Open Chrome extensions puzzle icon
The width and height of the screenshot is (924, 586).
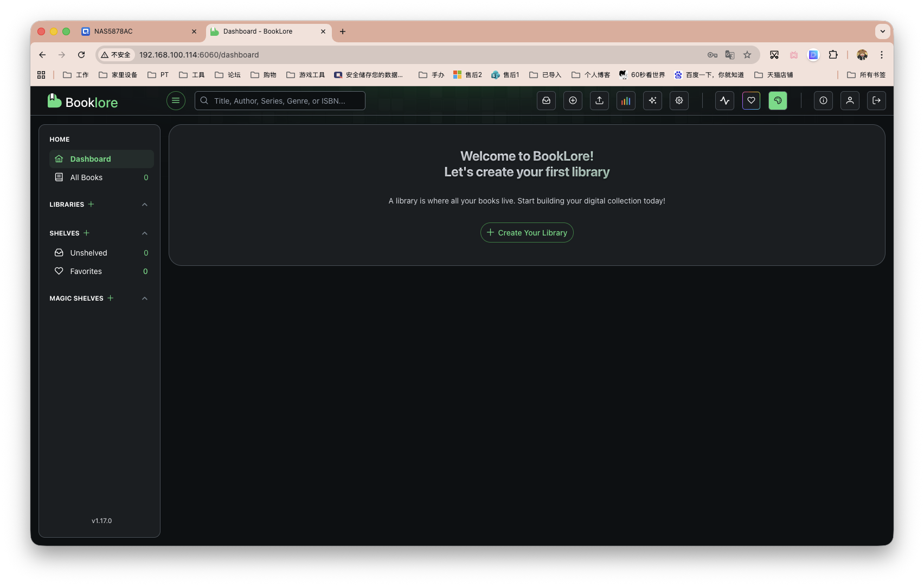(833, 55)
